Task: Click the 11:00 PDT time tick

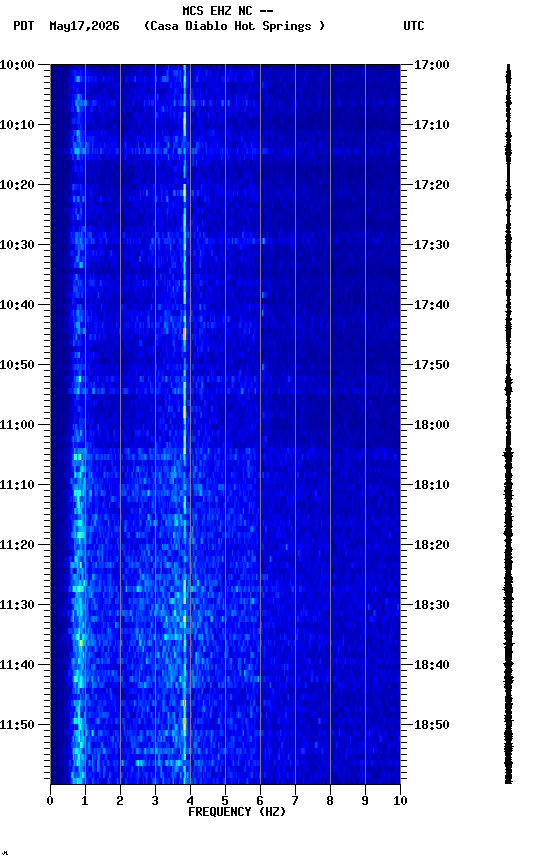Action: [x=17, y=425]
